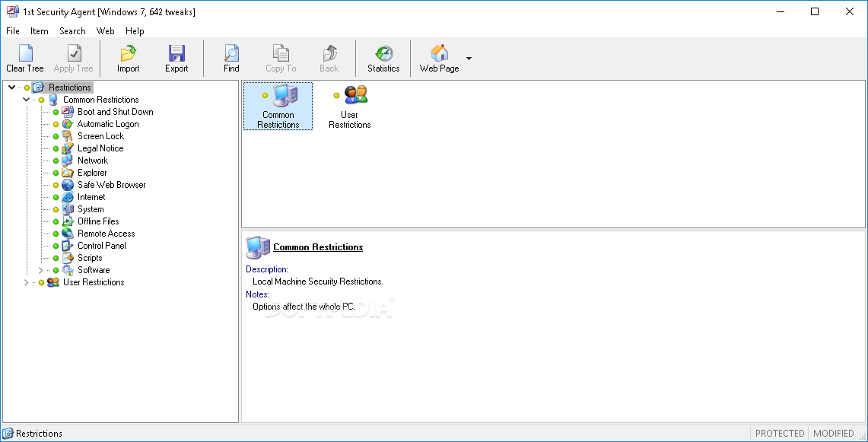Click the User Restrictions people icon in tree
The width and height of the screenshot is (868, 442).
53,282
